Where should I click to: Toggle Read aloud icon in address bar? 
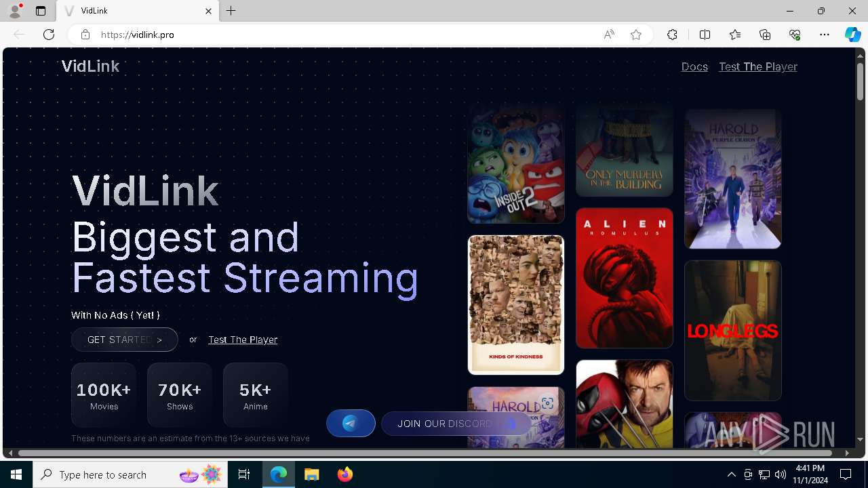coord(609,35)
